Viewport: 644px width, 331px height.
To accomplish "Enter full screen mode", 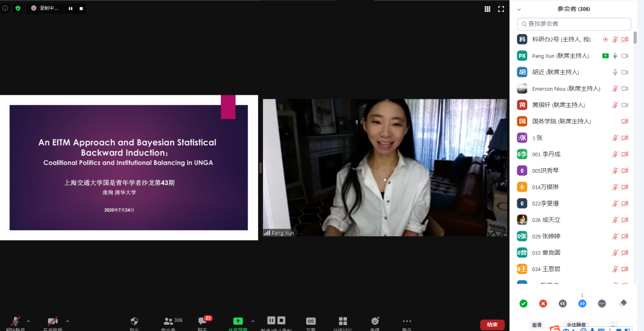I will [x=501, y=9].
